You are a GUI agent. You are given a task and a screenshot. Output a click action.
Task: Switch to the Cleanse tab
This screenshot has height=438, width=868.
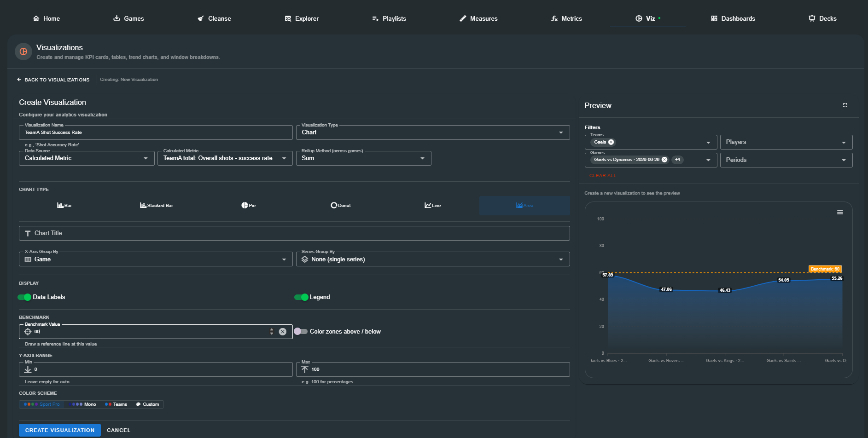[215, 18]
